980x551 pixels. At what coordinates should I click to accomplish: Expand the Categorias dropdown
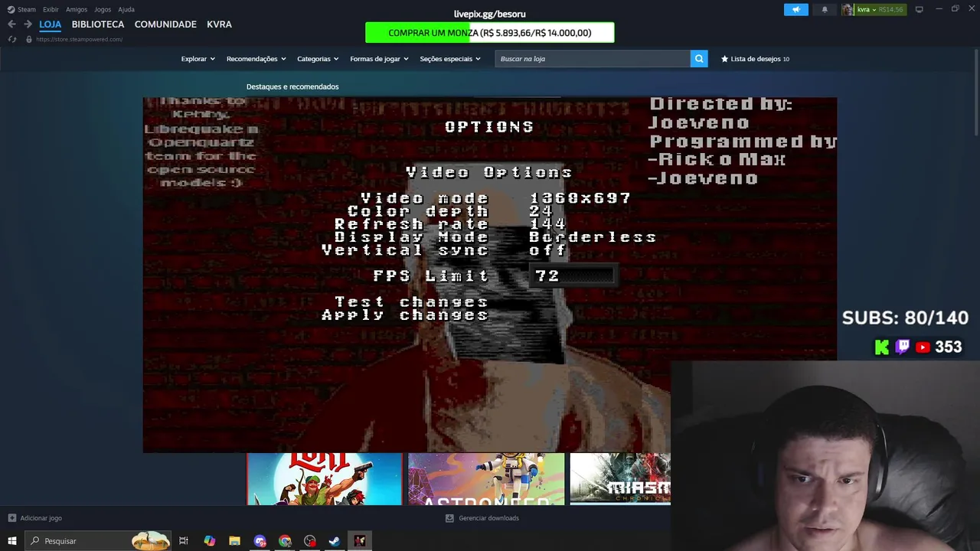[x=318, y=59]
